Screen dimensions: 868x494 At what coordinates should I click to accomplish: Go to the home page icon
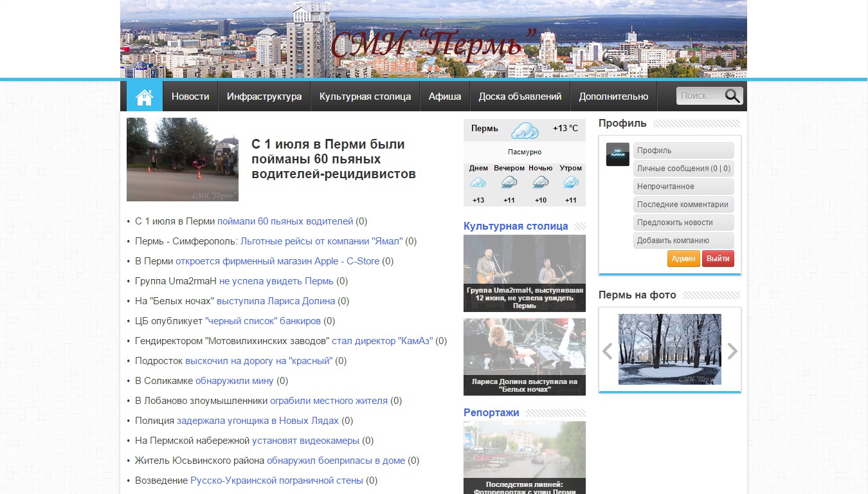[x=145, y=96]
